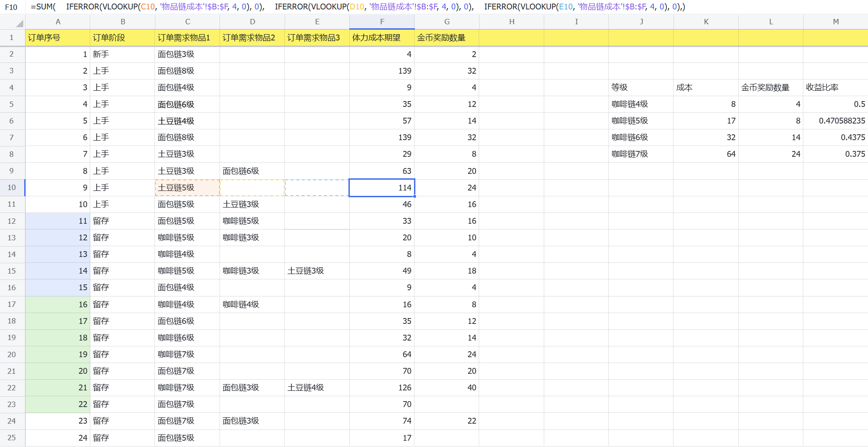Select column A header
The image size is (868, 447).
pyautogui.click(x=58, y=22)
